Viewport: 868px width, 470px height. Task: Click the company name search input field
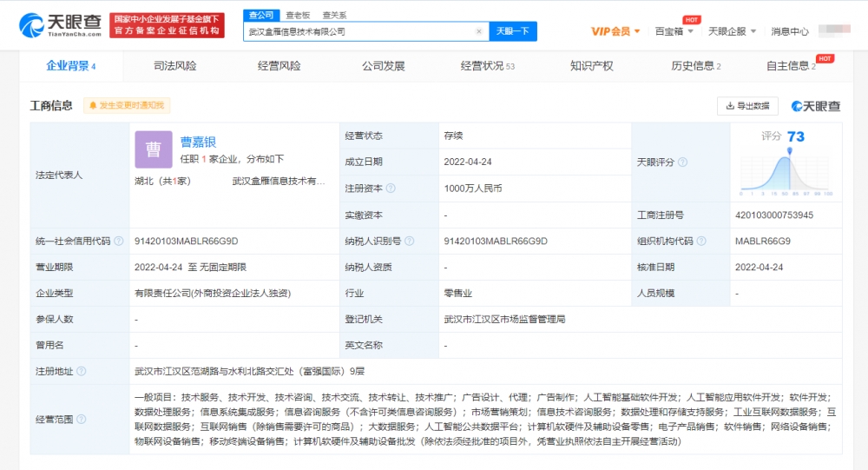pos(360,31)
